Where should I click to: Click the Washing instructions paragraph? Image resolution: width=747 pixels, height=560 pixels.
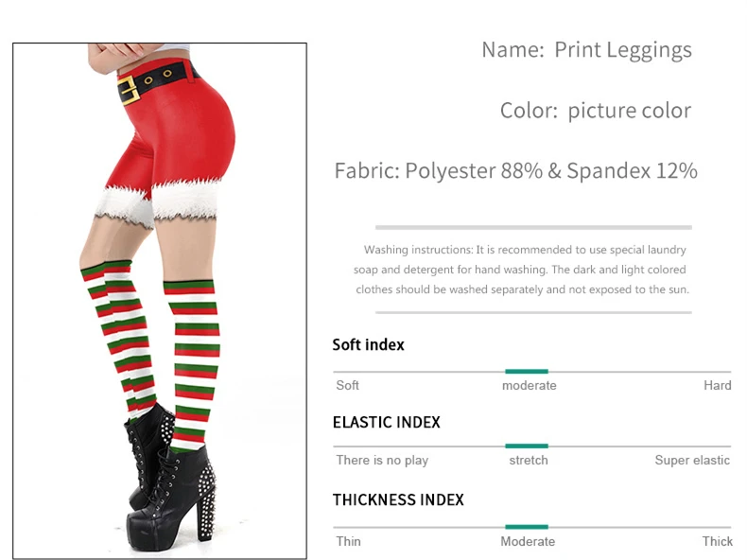point(522,270)
